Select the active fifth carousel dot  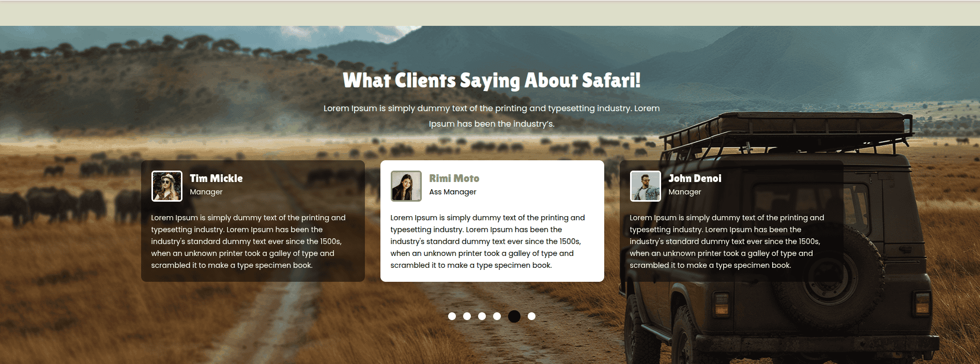514,316
